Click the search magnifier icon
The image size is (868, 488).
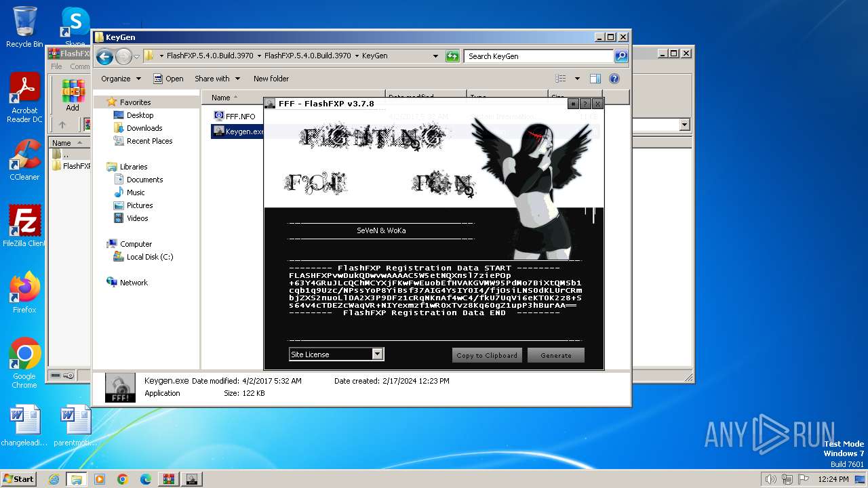[621, 56]
